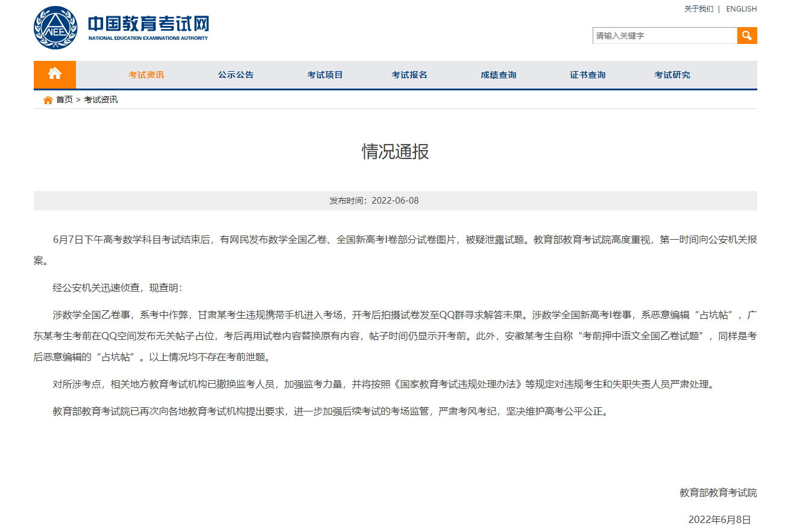785x532 pixels.
Task: Open the 成绩查询 navigation tab
Action: click(x=499, y=75)
